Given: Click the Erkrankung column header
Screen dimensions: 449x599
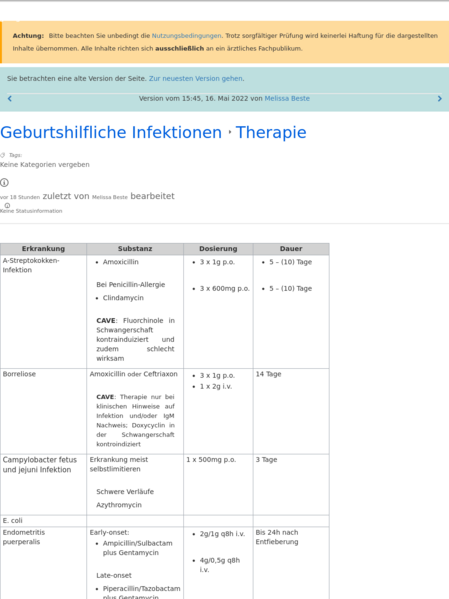Looking at the screenshot, I should point(43,249).
